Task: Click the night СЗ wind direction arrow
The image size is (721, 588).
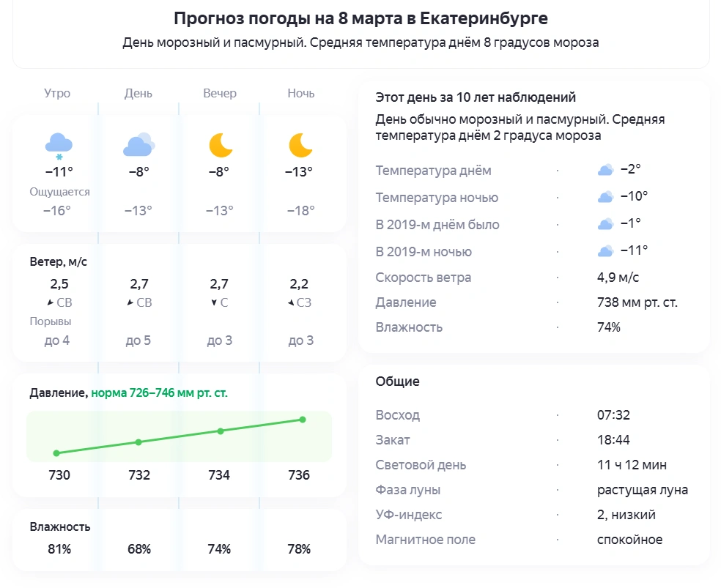Action: tap(291, 302)
